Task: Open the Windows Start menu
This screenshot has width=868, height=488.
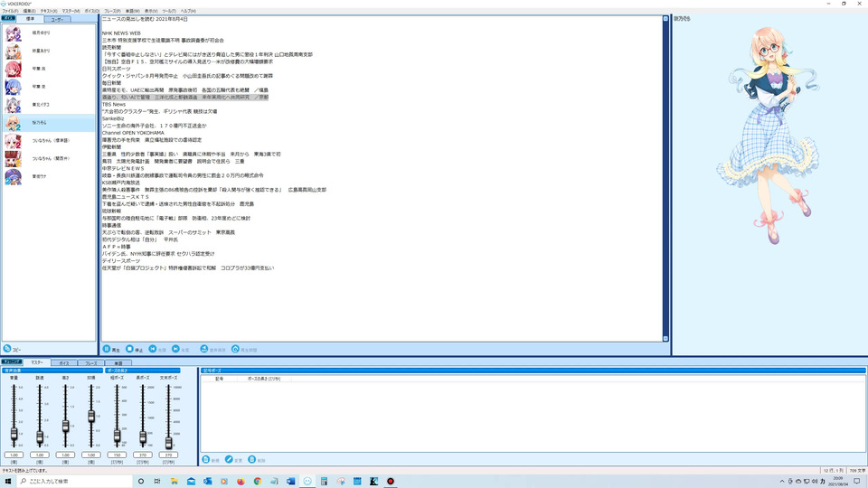Action: 8,482
